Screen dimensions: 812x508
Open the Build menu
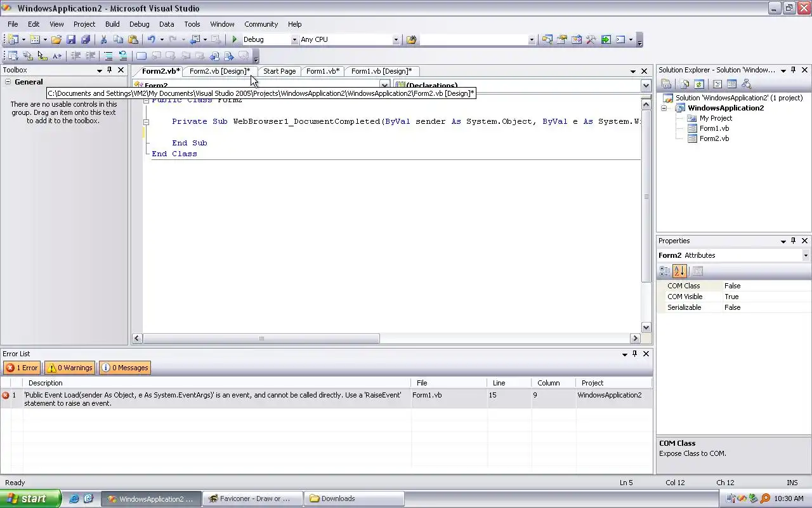[112, 24]
